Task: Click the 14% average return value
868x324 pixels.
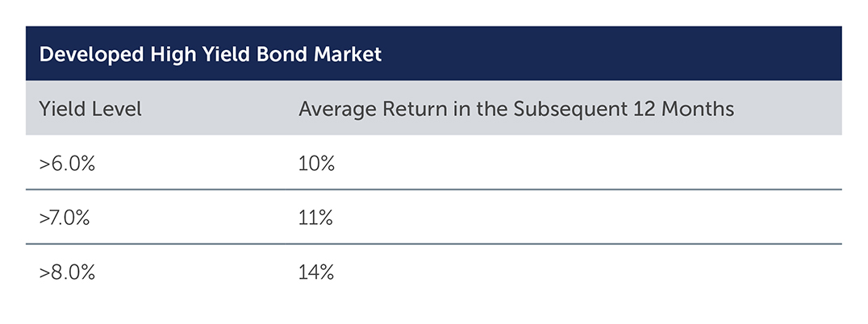Action: [317, 272]
